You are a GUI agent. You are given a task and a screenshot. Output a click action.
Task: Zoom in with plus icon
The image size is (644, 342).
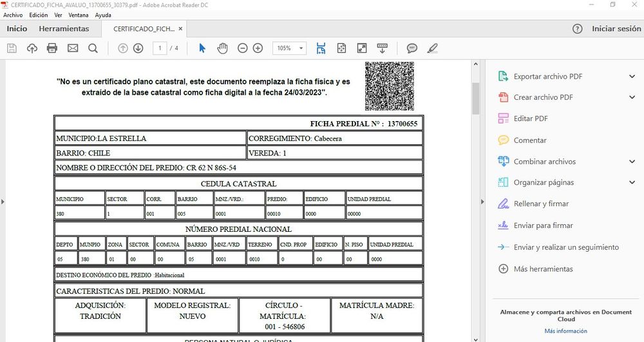click(x=258, y=48)
